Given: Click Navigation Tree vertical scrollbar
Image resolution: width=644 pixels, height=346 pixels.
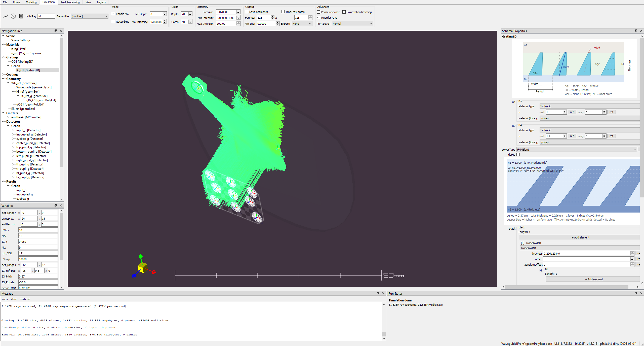Looking at the screenshot, I should pyautogui.click(x=61, y=102).
